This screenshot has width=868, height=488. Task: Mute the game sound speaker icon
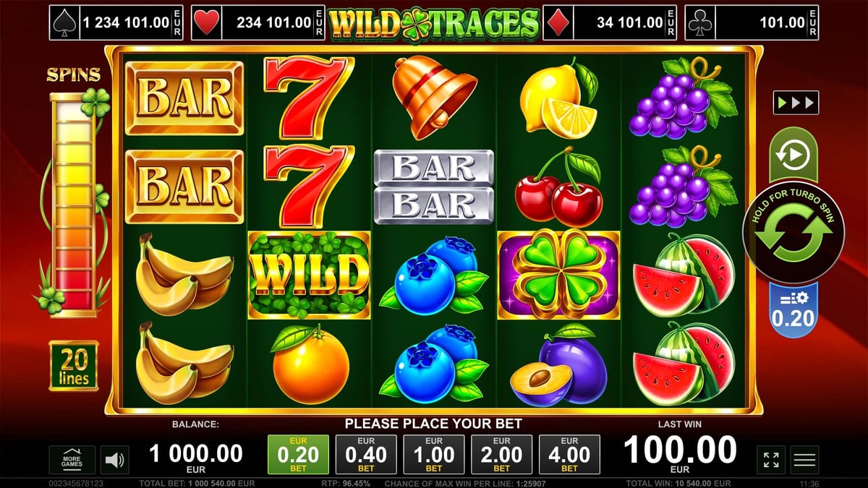click(x=114, y=460)
